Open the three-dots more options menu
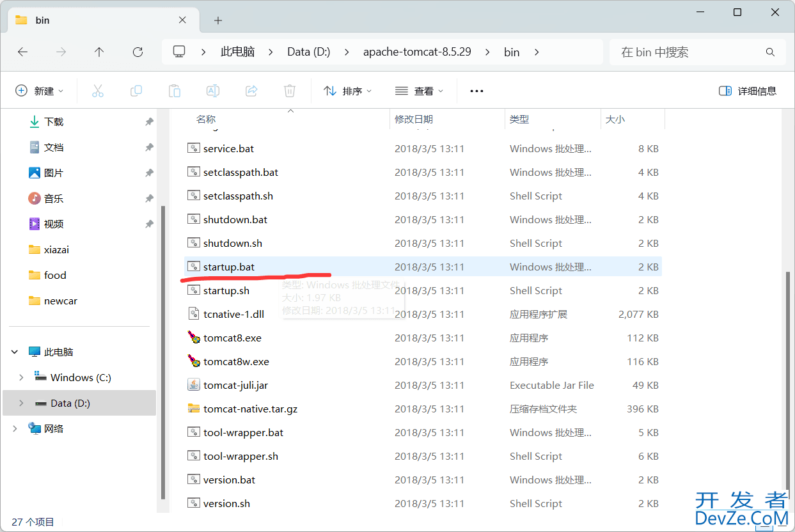This screenshot has width=795, height=532. 476,91
